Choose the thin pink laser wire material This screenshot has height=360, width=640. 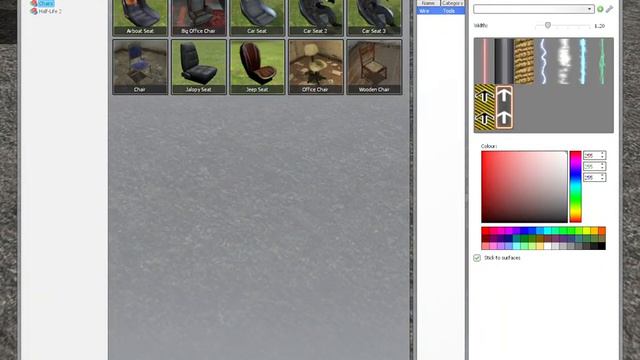point(485,61)
